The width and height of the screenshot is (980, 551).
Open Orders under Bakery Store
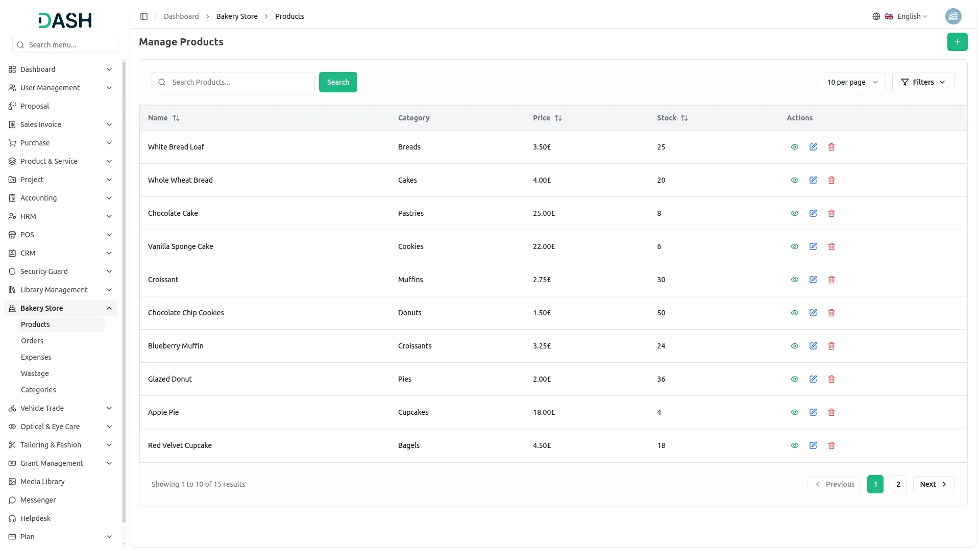tap(32, 341)
